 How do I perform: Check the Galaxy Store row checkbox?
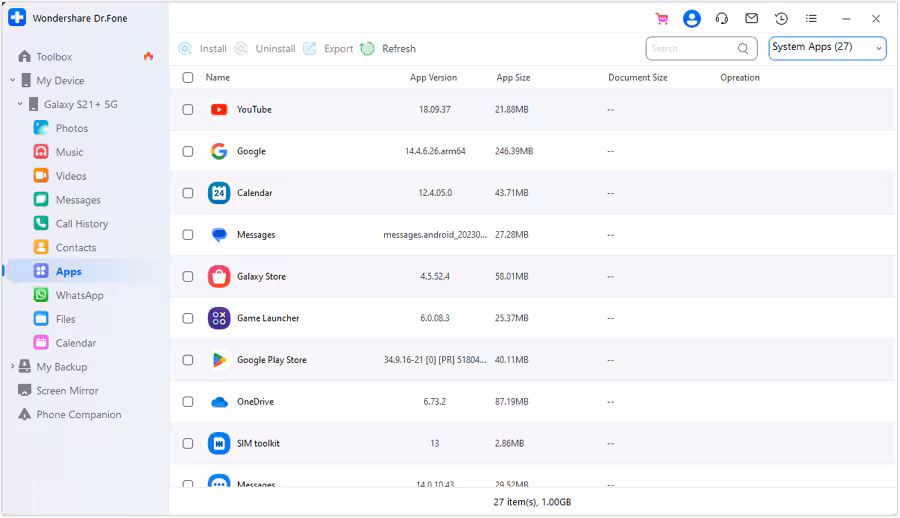(188, 277)
